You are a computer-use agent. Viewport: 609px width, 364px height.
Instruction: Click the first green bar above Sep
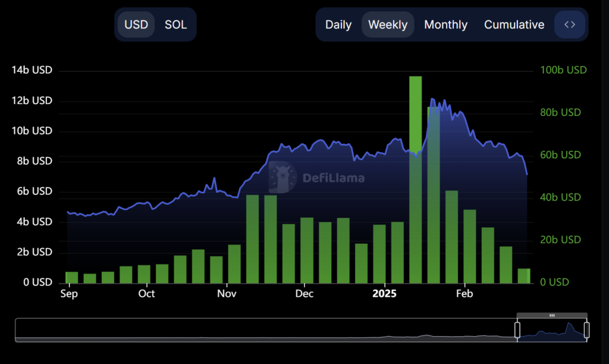(71, 277)
